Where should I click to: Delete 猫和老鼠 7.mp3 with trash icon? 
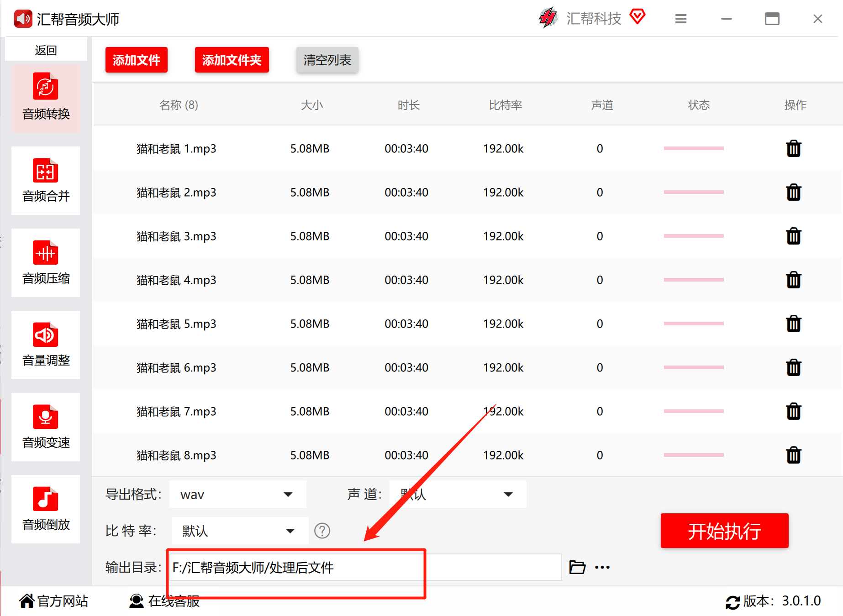[794, 411]
